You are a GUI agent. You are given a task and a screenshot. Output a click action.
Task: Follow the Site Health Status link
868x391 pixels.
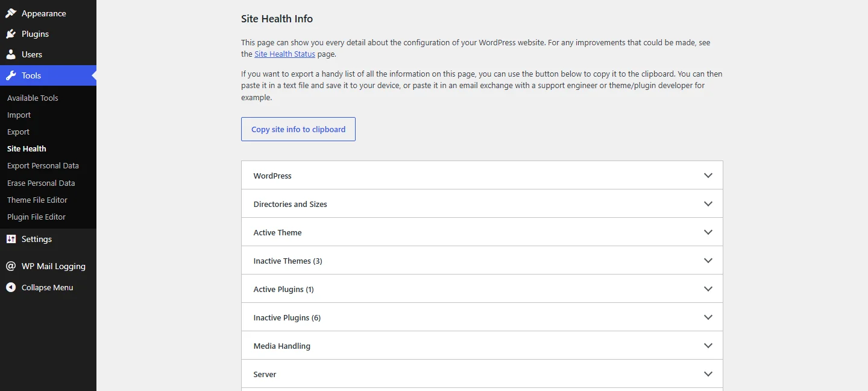[x=285, y=54]
